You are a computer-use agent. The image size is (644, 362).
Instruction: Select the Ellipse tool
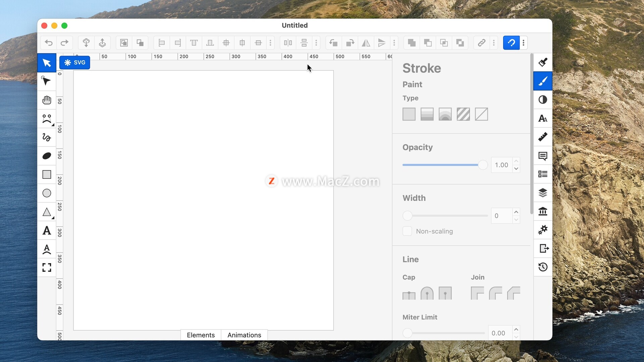point(47,193)
